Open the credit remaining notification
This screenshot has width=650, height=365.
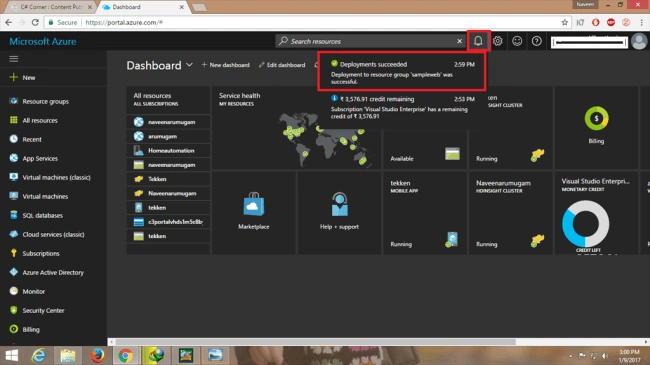(402, 107)
